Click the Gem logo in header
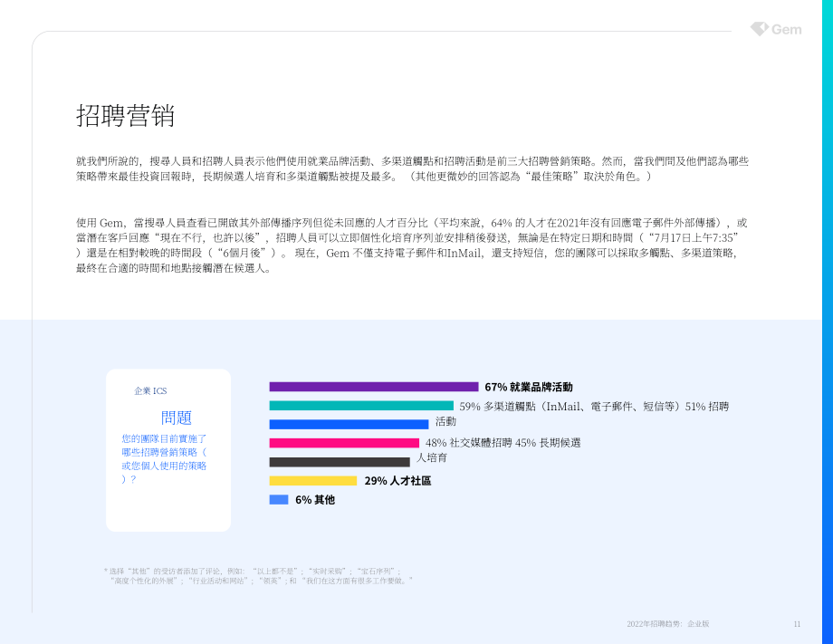Image resolution: width=833 pixels, height=644 pixels. coord(776,29)
